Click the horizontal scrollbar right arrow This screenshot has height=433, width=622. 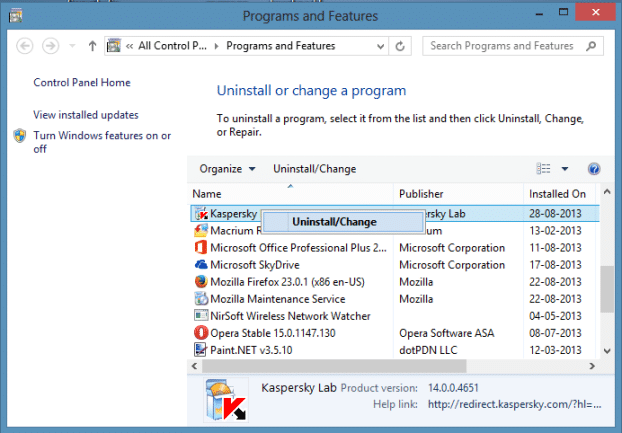pos(592,366)
